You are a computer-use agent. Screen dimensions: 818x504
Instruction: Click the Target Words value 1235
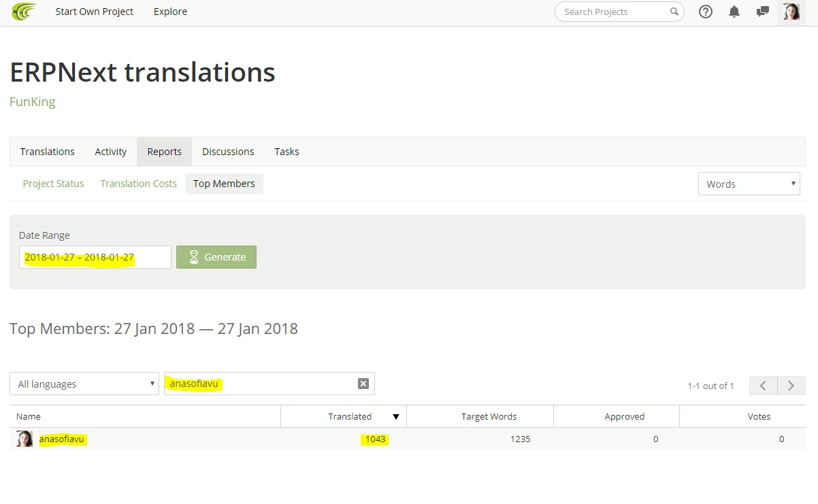click(x=520, y=439)
